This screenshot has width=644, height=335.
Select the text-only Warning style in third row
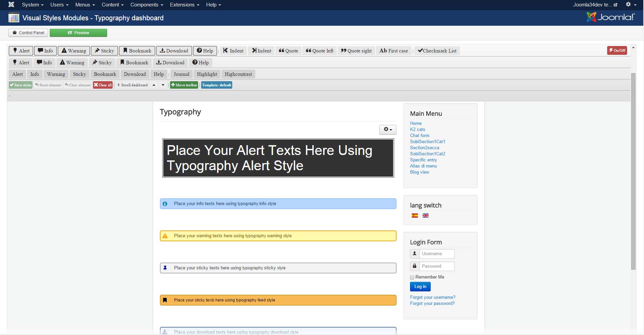[56, 74]
